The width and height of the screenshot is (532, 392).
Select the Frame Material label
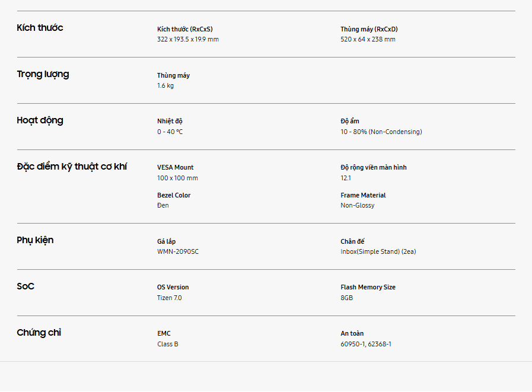tap(363, 195)
